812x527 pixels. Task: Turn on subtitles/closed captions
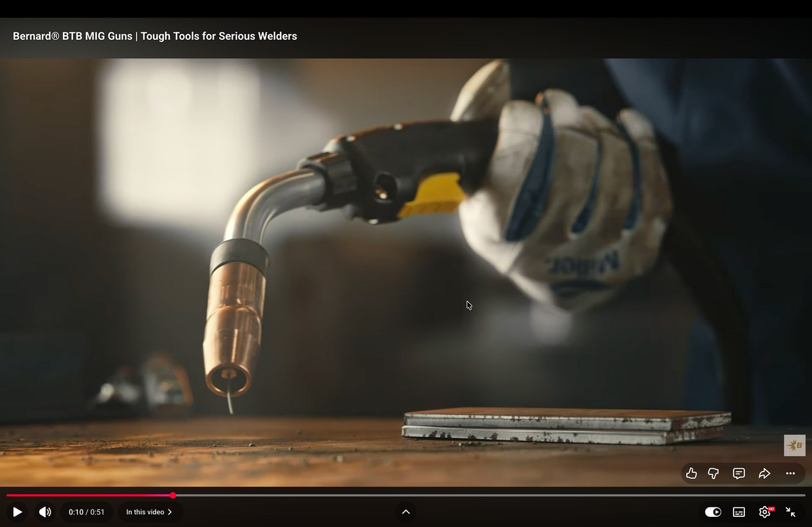click(739, 512)
